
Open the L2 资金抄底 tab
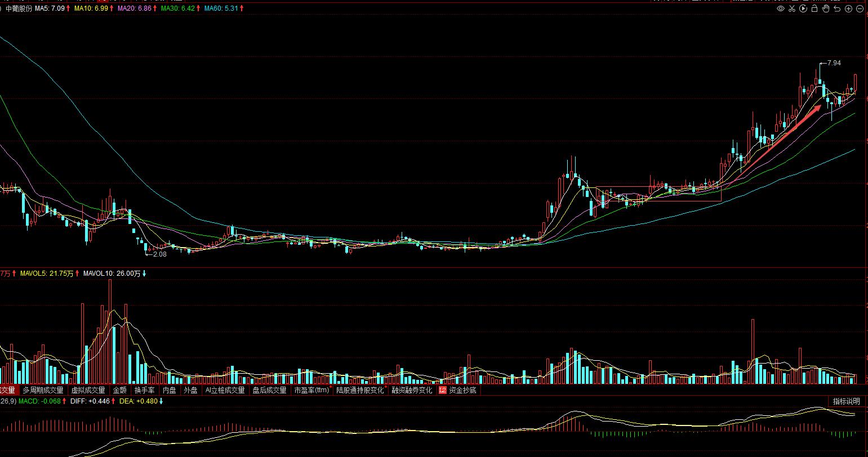458,390
